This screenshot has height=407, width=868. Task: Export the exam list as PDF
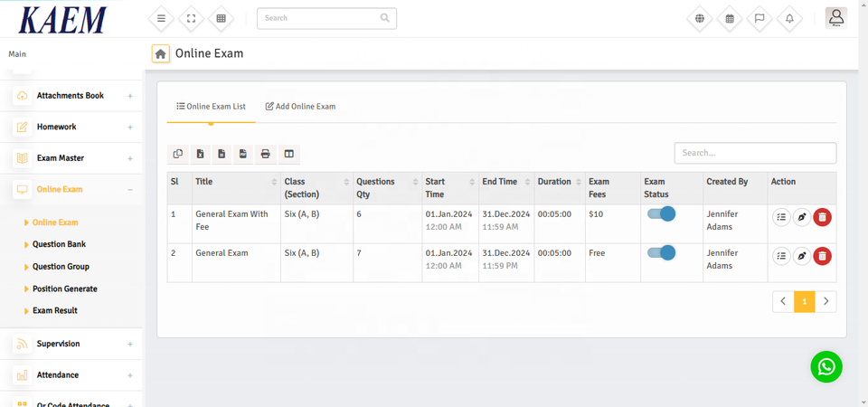pyautogui.click(x=243, y=154)
